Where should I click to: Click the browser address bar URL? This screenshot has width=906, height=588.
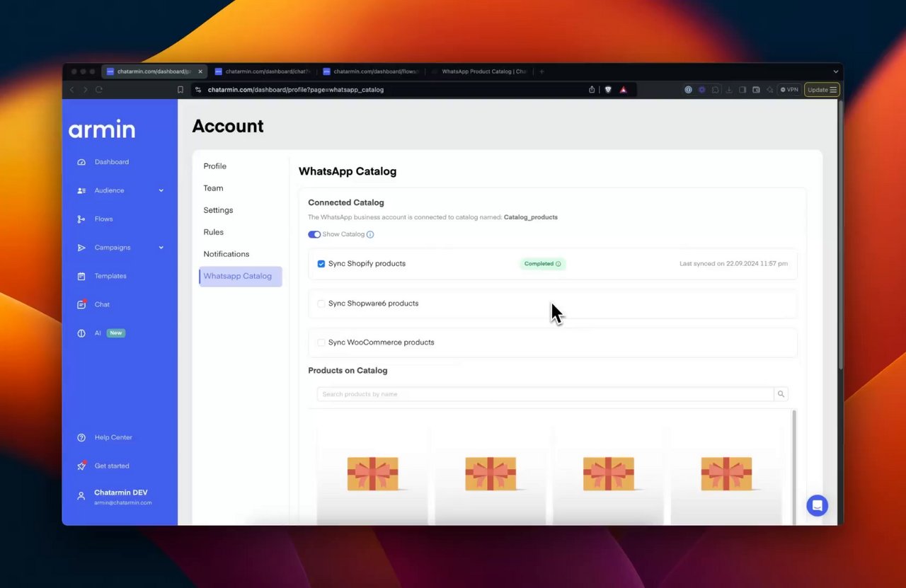pyautogui.click(x=295, y=90)
